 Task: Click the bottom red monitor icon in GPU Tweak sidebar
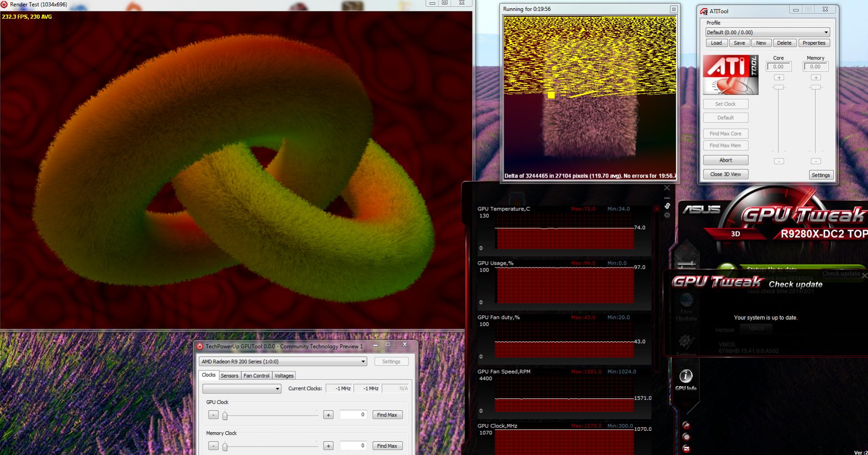[x=686, y=449]
